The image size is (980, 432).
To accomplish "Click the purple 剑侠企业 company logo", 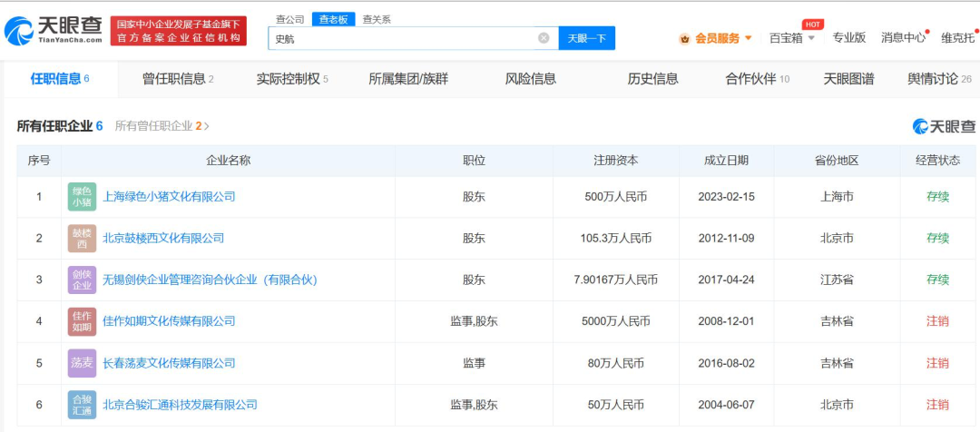I will pos(82,280).
